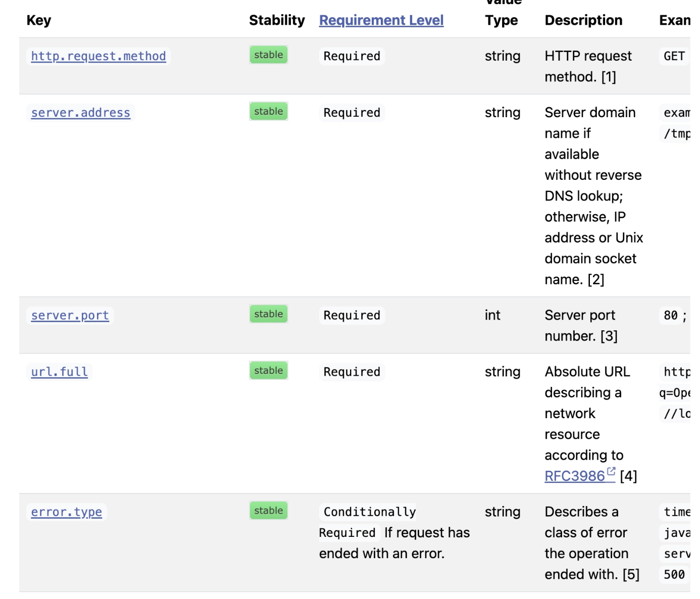Click the stable badge for error.type

269,510
